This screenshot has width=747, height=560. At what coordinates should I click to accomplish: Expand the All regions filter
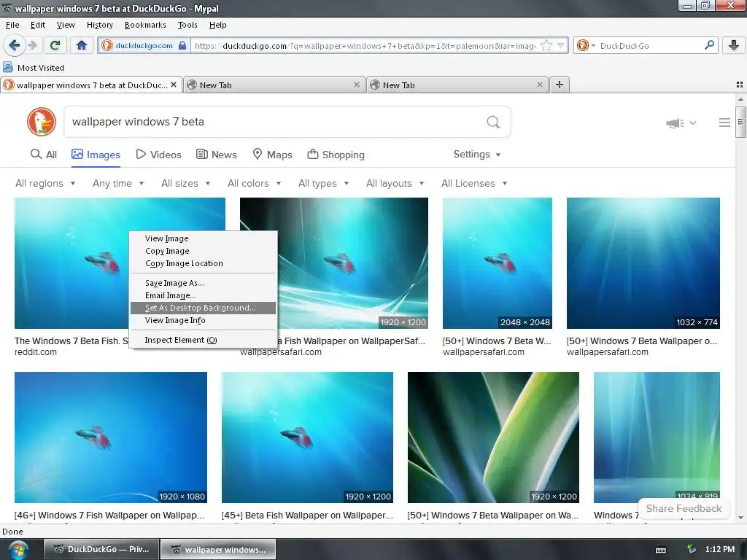[45, 183]
